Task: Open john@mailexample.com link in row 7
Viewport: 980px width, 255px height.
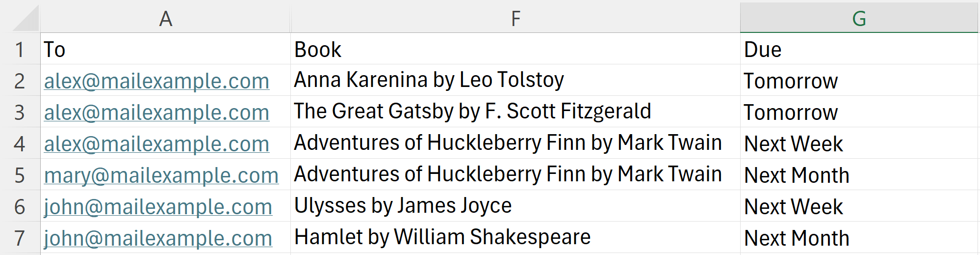Action: (158, 238)
